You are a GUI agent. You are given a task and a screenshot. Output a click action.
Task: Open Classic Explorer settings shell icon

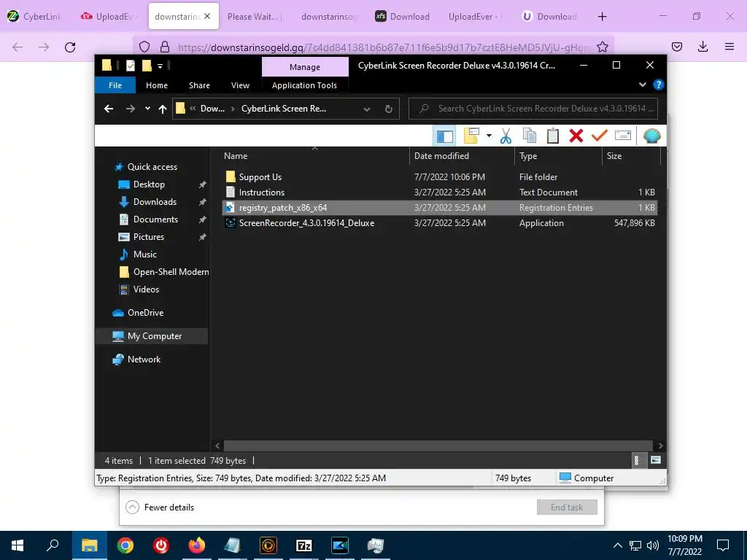651,136
